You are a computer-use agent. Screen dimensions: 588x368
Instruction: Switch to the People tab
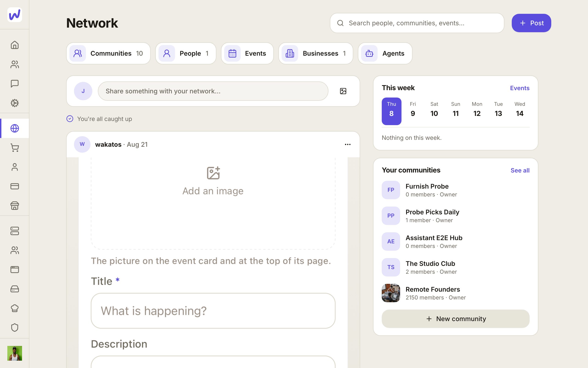(x=186, y=53)
